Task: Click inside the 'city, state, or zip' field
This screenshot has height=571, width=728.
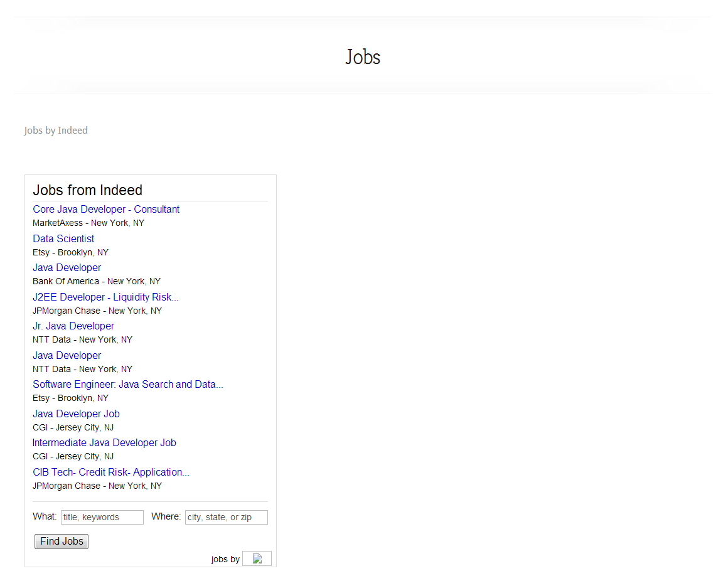Action: point(226,517)
